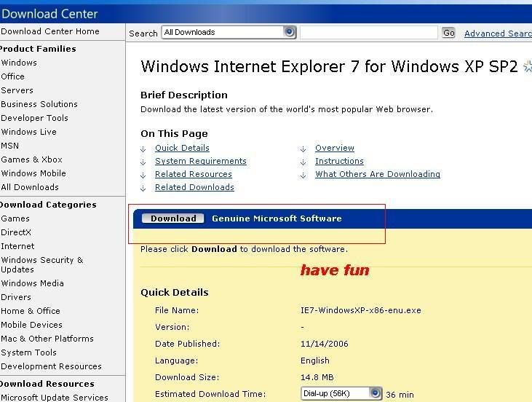
Task: Open the System Tools category
Action: pos(28,352)
